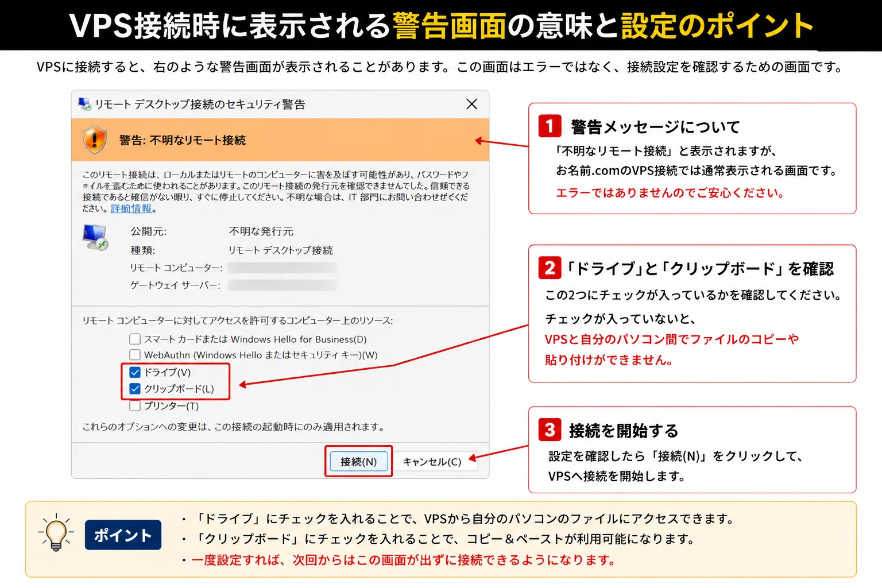Click the red tip line starting 一度設定すれば
Screen dimensions: 882x588
click(404, 560)
